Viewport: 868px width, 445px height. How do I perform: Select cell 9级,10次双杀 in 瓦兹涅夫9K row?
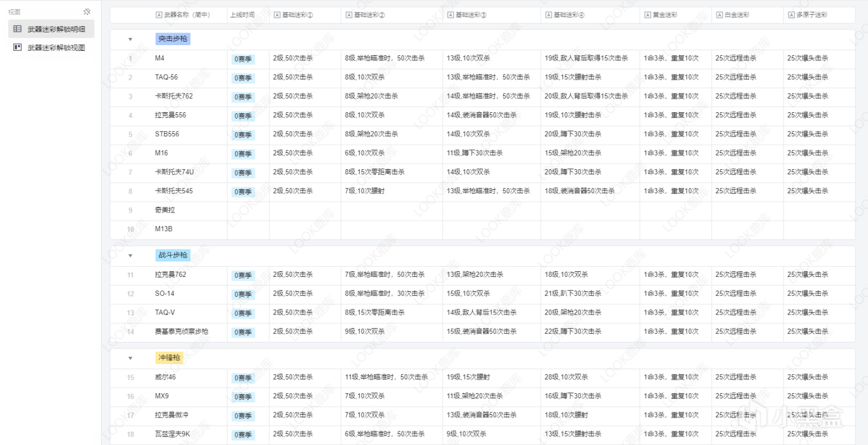coord(492,435)
